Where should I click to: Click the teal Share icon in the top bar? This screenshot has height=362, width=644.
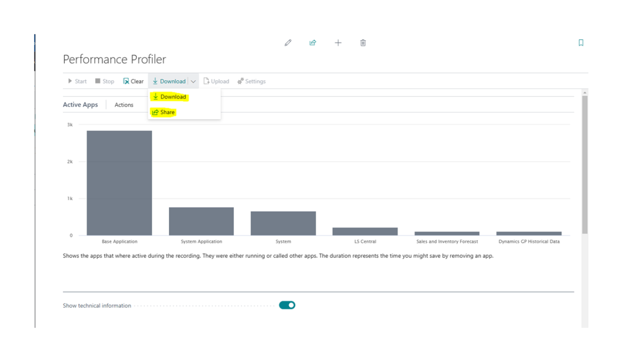tap(313, 42)
